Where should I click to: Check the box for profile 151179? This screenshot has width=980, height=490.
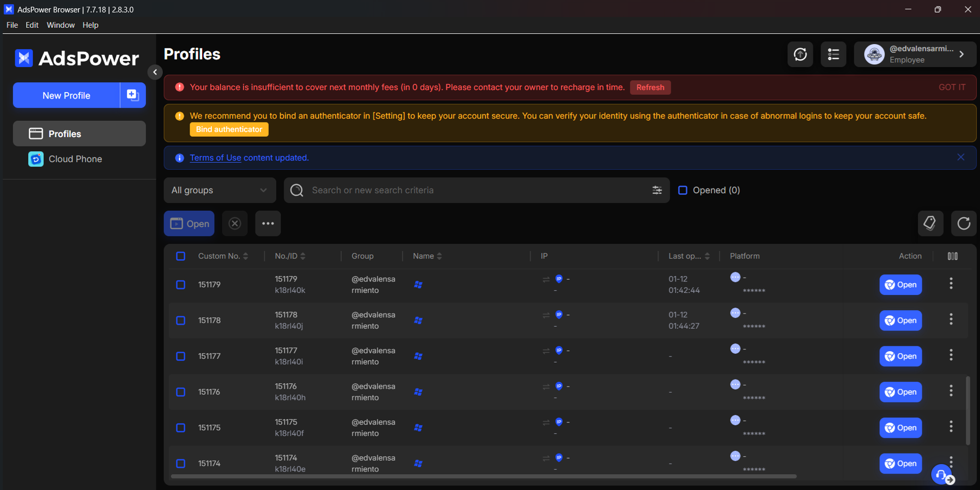[181, 285]
